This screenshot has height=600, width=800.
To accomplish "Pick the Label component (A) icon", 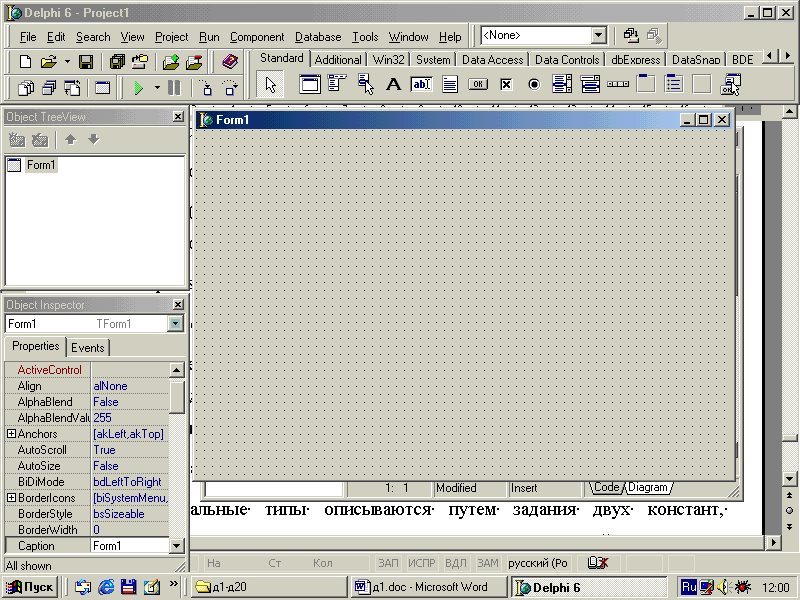I will coord(393,84).
